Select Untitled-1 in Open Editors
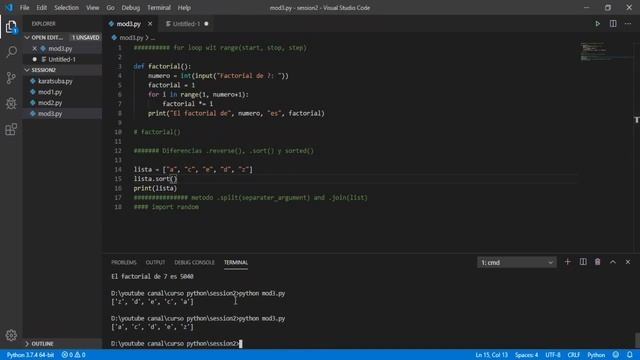Image resolution: width=640 pixels, height=360 pixels. coord(62,60)
